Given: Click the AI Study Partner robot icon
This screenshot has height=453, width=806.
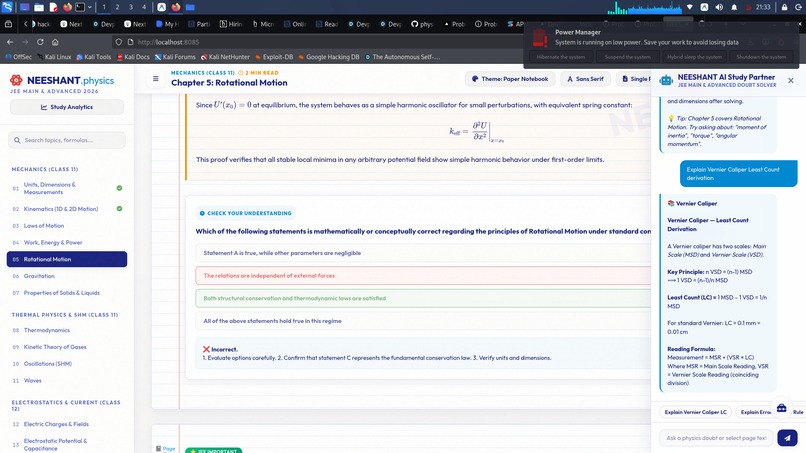Looking at the screenshot, I should (666, 80).
